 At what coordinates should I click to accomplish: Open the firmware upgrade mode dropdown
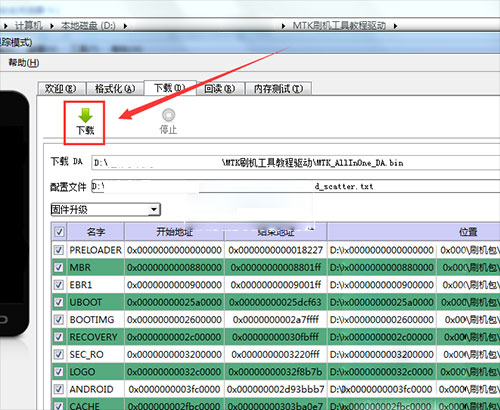[x=105, y=210]
